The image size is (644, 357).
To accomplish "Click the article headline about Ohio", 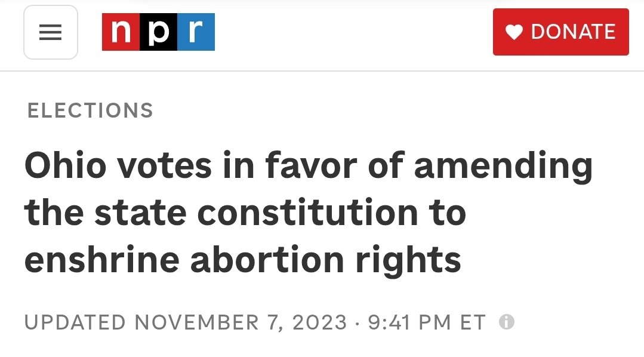I will [x=309, y=213].
